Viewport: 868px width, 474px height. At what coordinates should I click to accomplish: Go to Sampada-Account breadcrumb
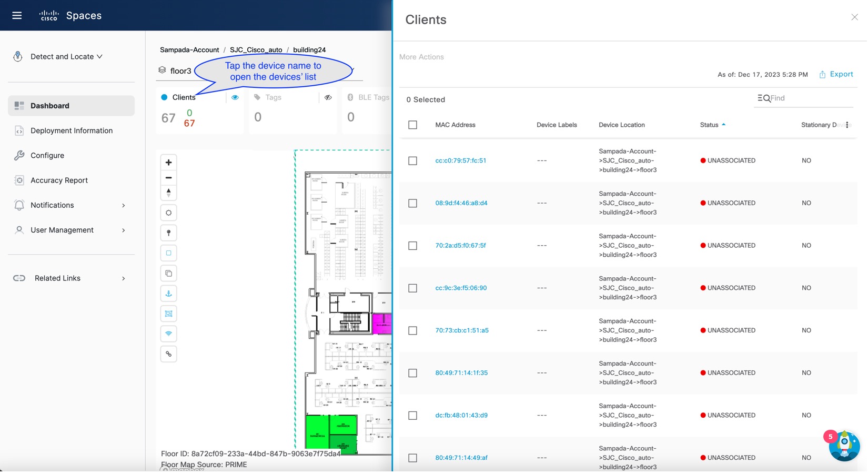point(189,50)
